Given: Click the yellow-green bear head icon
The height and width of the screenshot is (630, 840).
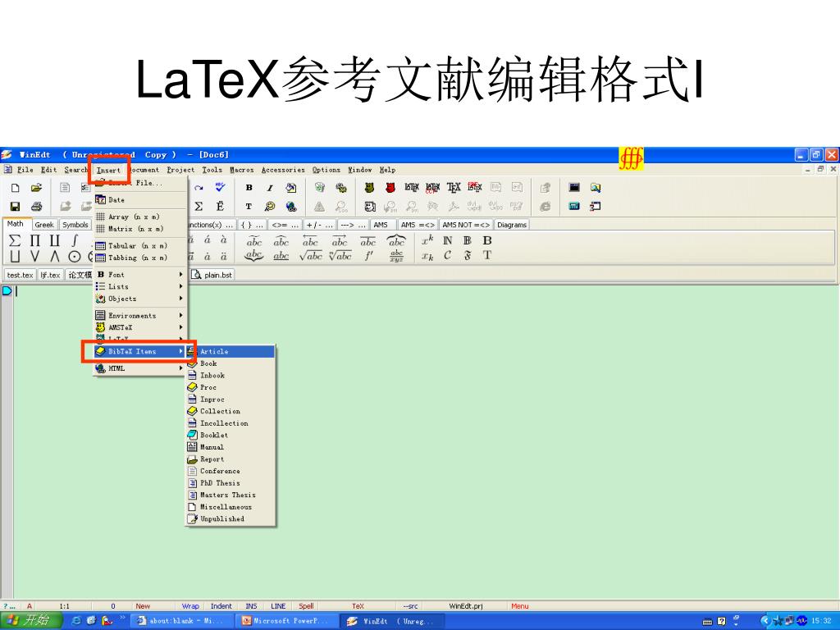Looking at the screenshot, I should coord(370,188).
